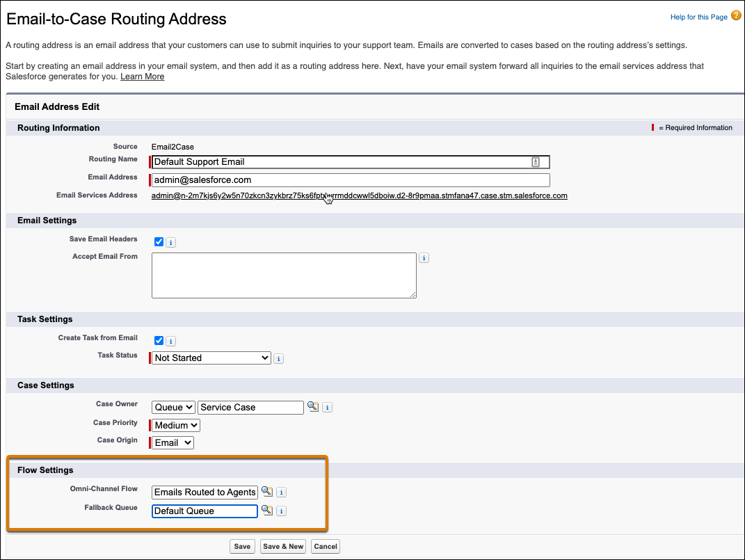View info icon for Accept Email From
The image size is (745, 560).
tap(424, 257)
